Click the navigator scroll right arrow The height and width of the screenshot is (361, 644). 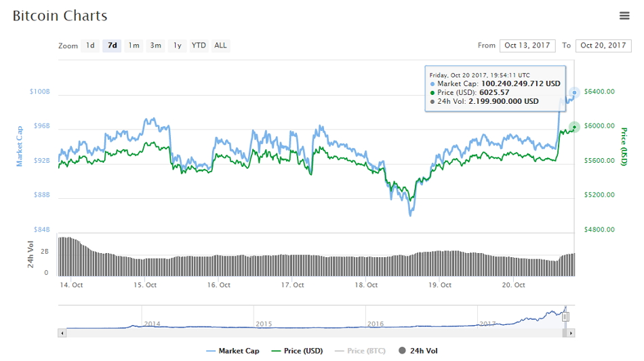(x=571, y=333)
